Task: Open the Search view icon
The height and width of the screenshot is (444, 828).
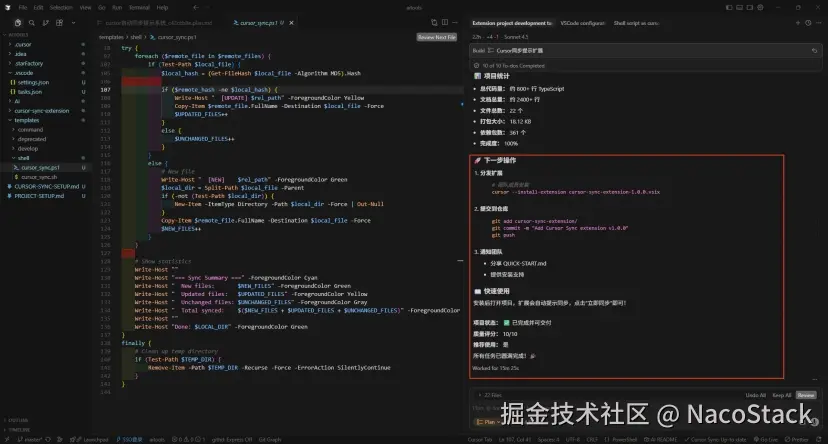Action: (32, 23)
